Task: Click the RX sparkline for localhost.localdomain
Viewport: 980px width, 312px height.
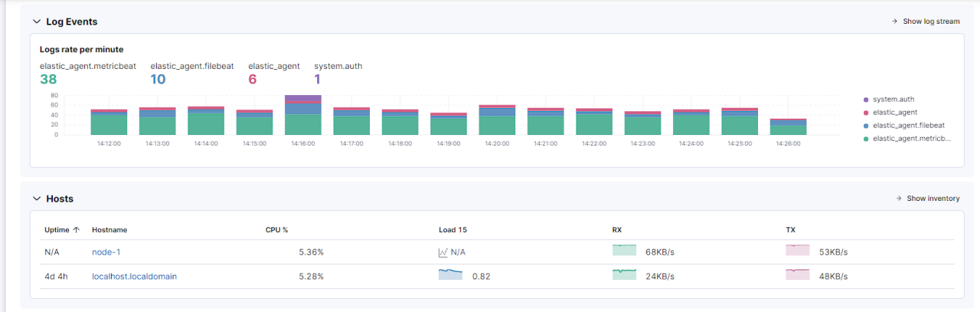Action: (624, 274)
